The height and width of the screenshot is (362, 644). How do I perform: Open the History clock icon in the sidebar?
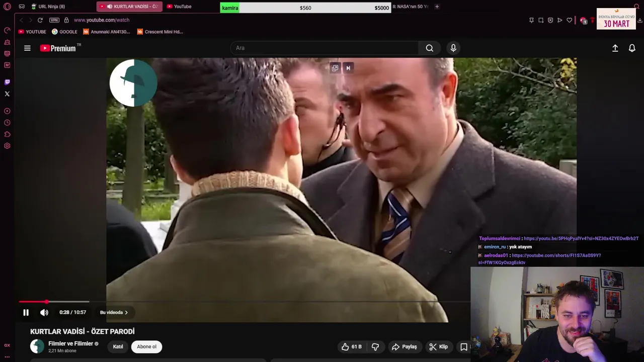7,123
